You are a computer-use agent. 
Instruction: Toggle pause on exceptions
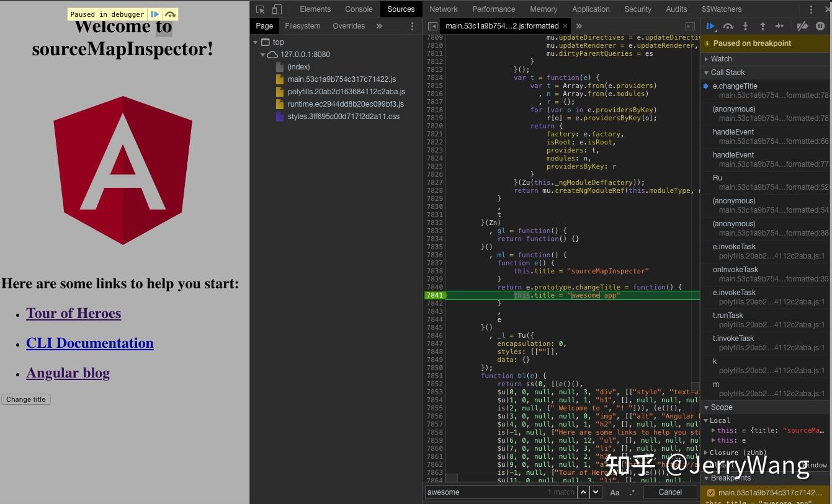(x=820, y=26)
